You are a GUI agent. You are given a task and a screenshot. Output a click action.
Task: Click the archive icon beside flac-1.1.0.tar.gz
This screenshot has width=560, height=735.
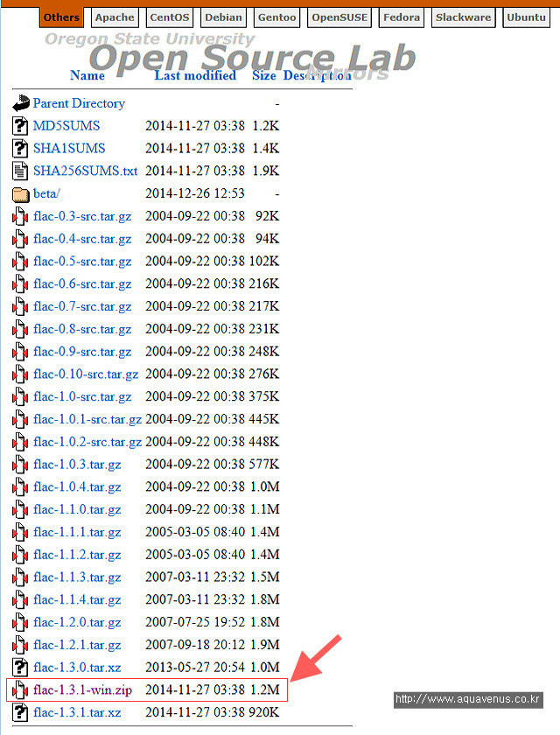[x=19, y=509]
